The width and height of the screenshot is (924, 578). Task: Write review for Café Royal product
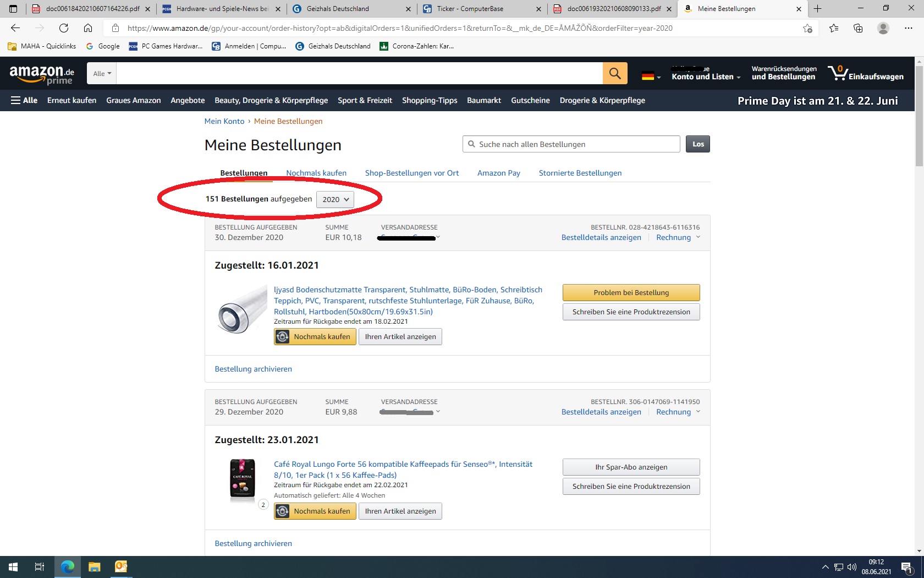[631, 486]
